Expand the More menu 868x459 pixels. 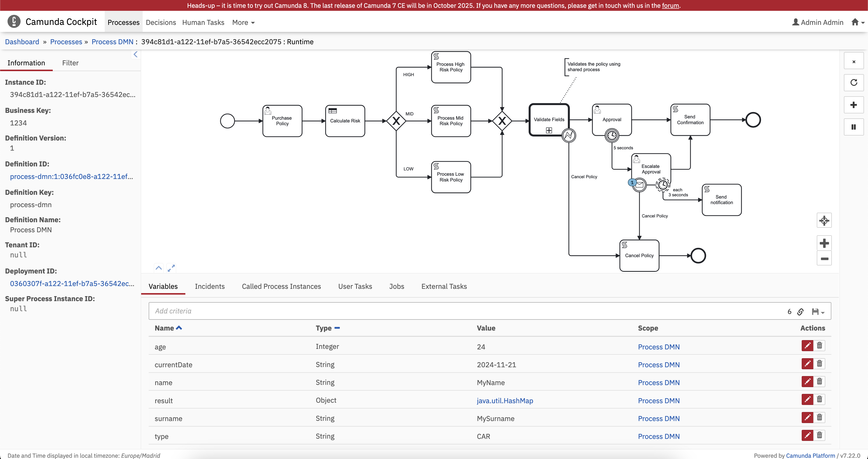243,22
